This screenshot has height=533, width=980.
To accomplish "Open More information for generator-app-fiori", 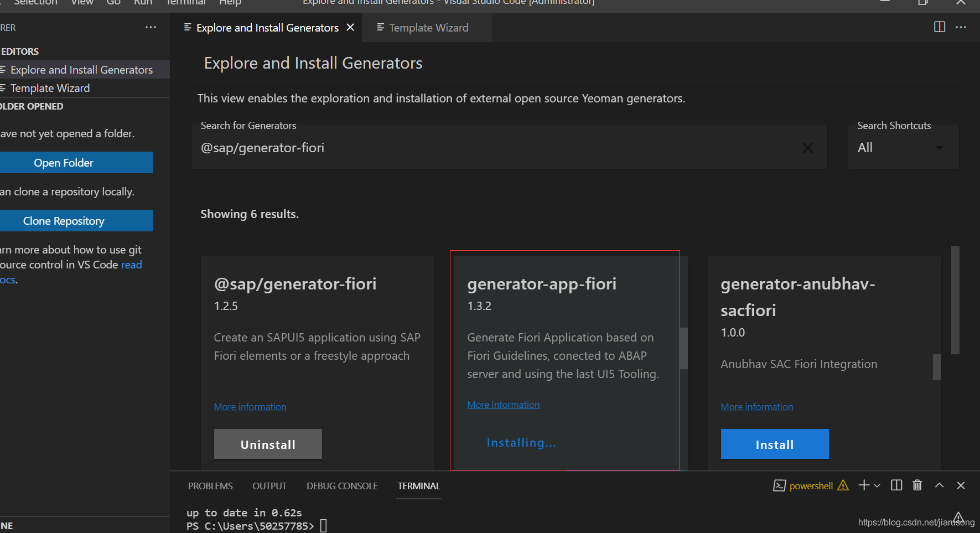I will (x=504, y=405).
